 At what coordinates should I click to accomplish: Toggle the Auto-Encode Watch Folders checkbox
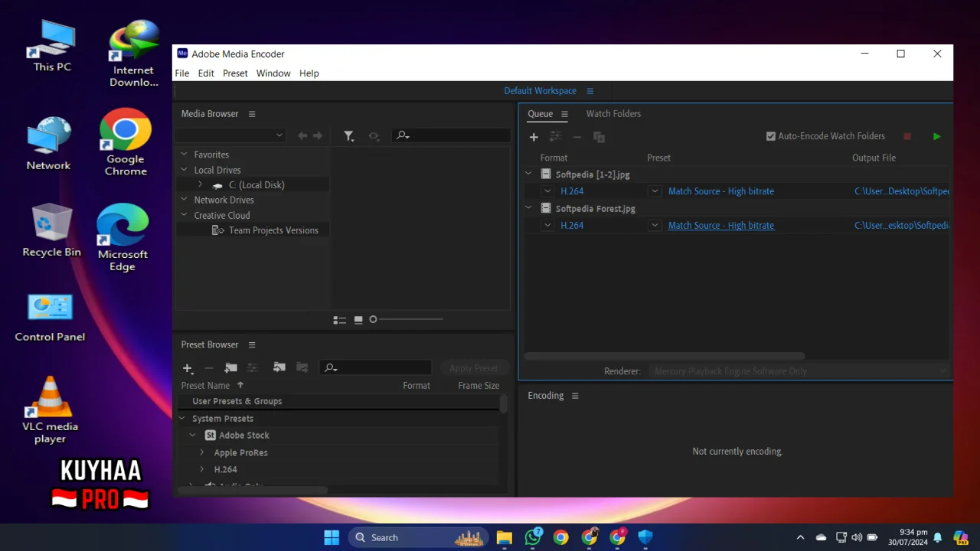(771, 136)
